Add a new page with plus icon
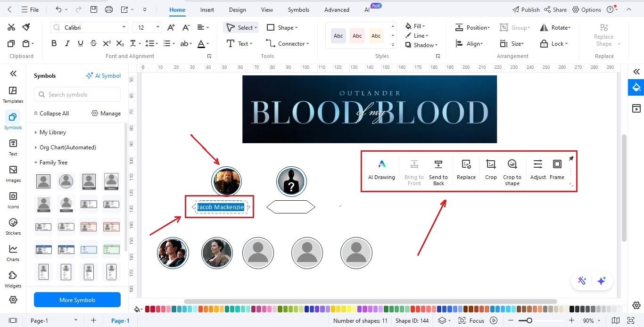Screen dimensions: 644x327 coord(93,320)
